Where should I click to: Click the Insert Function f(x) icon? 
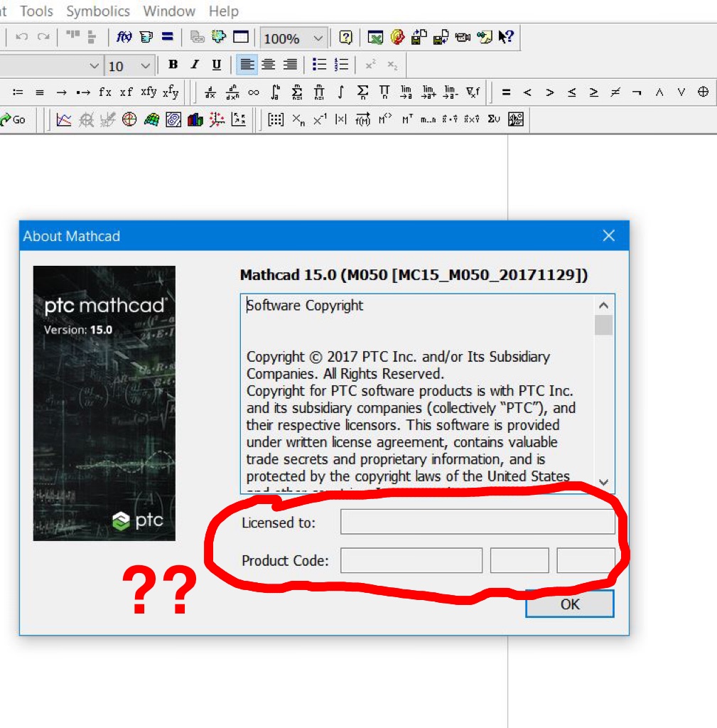pyautogui.click(x=124, y=38)
